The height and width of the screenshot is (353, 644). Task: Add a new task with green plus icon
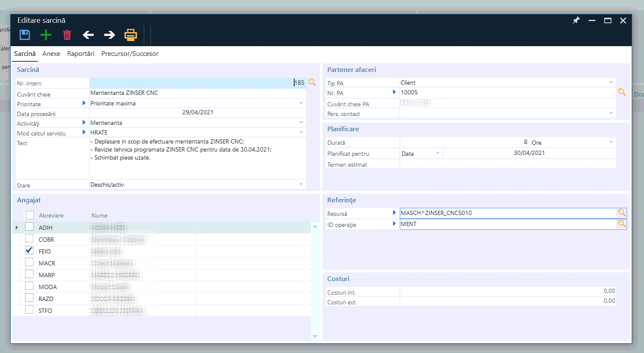[x=46, y=35]
